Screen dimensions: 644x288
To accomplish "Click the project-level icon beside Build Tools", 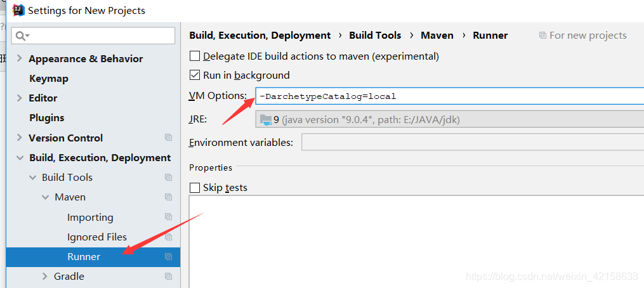I will tap(168, 177).
